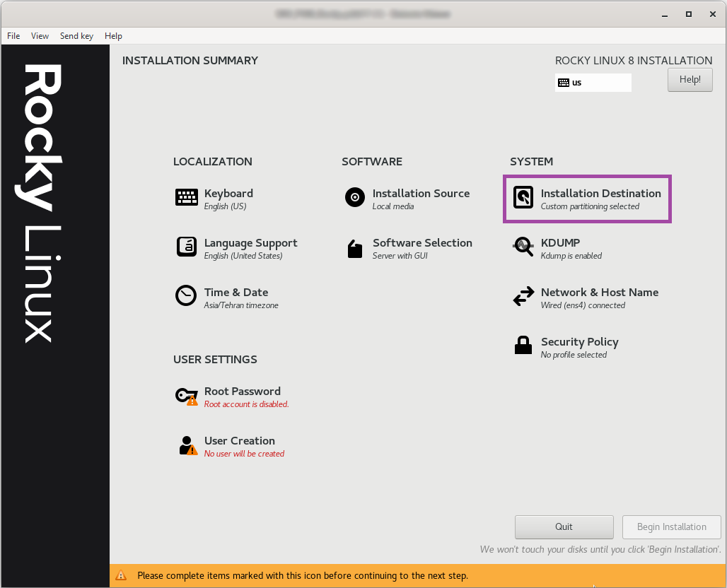The image size is (727, 588).
Task: Click 'No profile selected' status text
Action: (574, 355)
